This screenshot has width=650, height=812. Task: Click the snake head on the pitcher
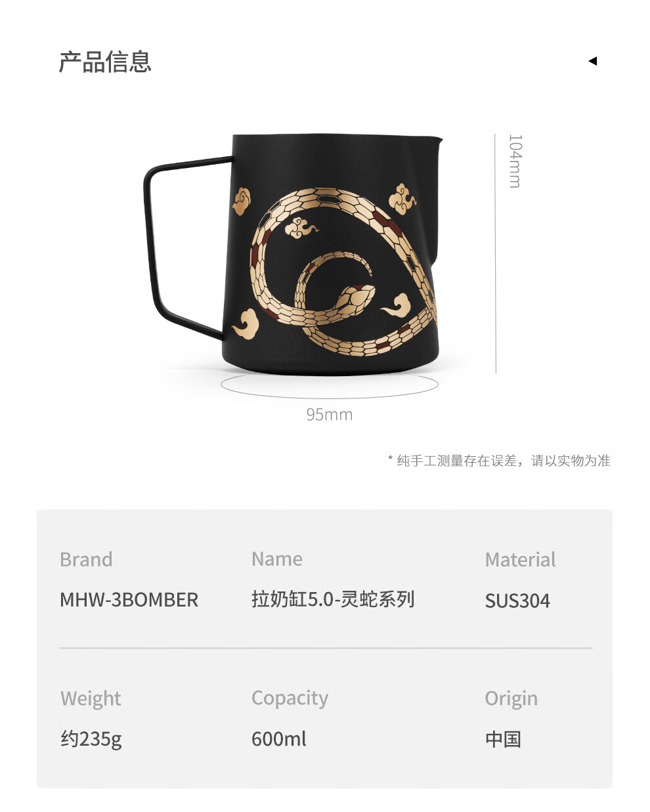(x=355, y=297)
